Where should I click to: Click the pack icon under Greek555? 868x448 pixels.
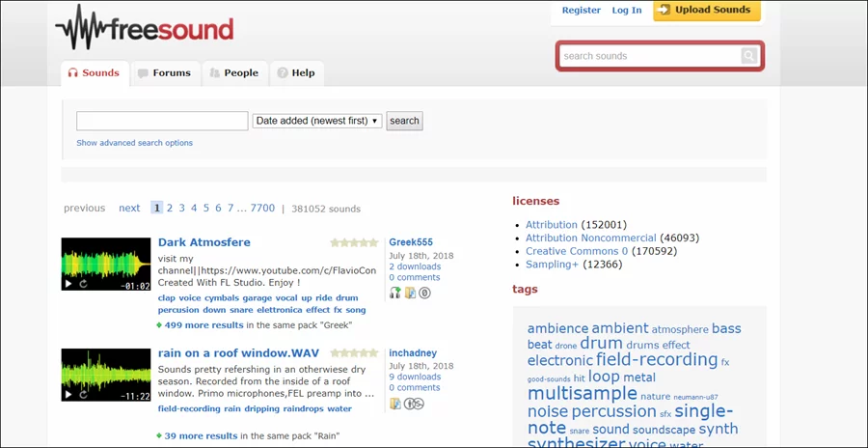click(410, 293)
